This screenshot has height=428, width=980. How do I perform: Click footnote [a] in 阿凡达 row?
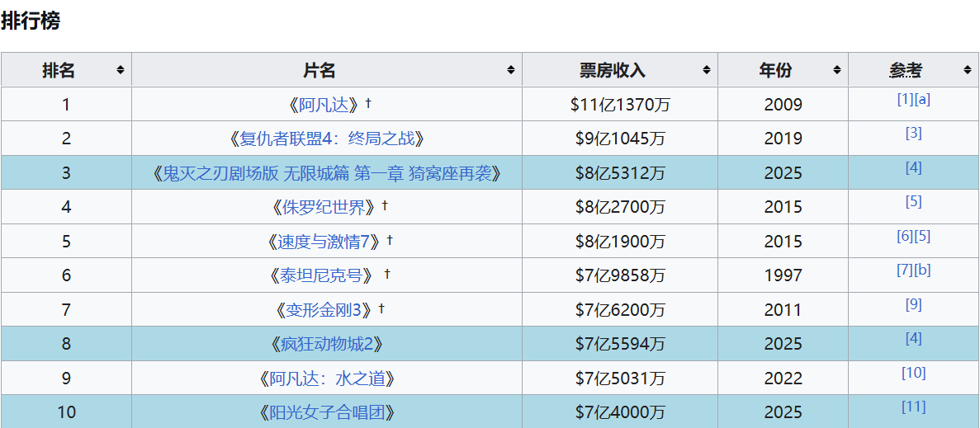(922, 99)
